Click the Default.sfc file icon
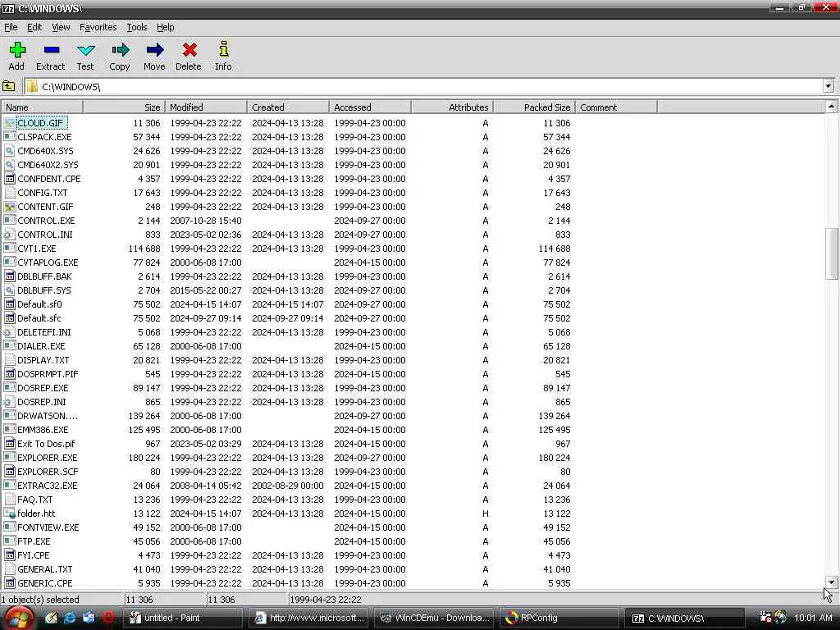The width and height of the screenshot is (840, 630). pos(9,318)
